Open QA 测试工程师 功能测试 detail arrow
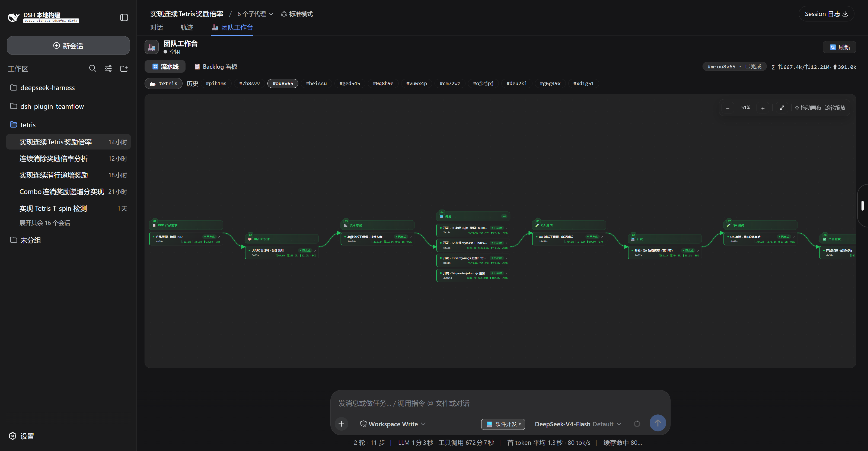 point(602,237)
